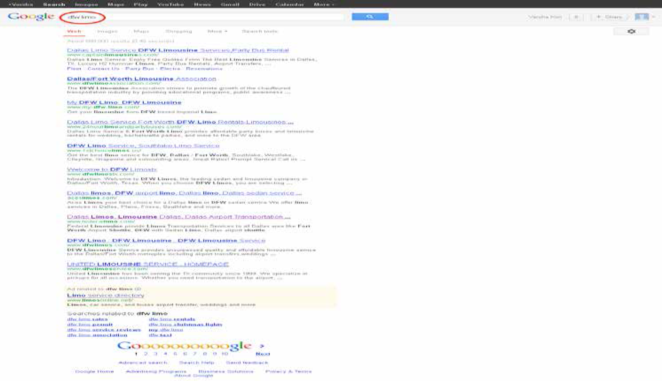This screenshot has height=381, width=662.
Task: Switch to the Images search tab
Action: click(x=107, y=31)
